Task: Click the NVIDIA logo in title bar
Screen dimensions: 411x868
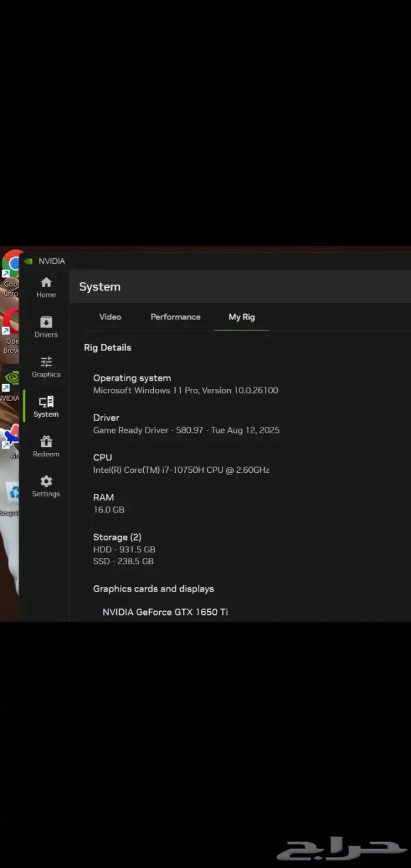Action: click(28, 261)
